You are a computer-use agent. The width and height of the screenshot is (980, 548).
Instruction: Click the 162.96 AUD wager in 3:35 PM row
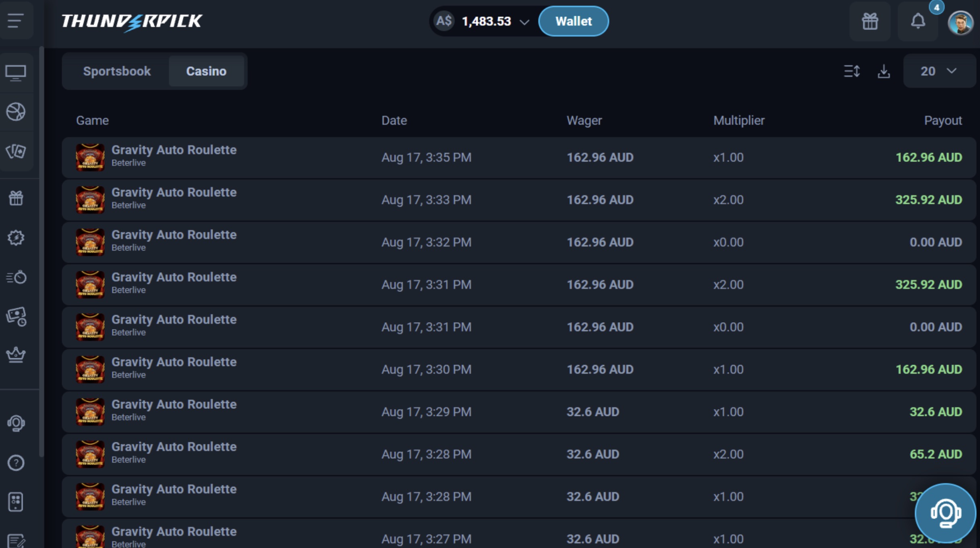[x=600, y=157]
